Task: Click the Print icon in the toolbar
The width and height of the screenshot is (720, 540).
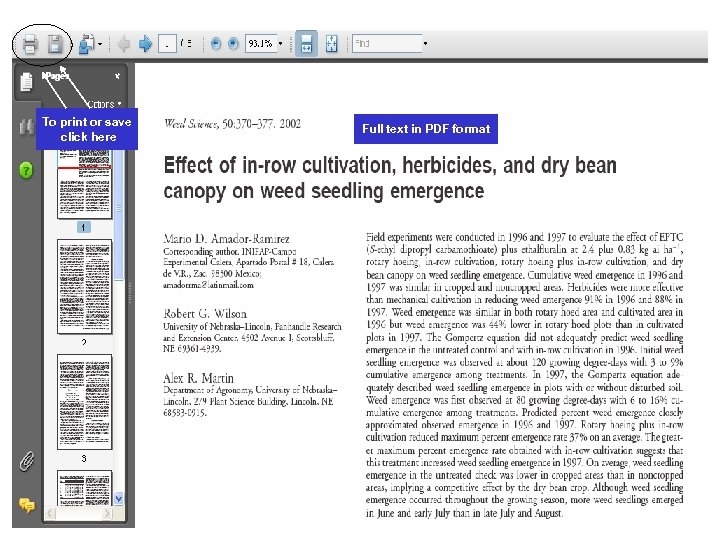Action: pos(30,45)
